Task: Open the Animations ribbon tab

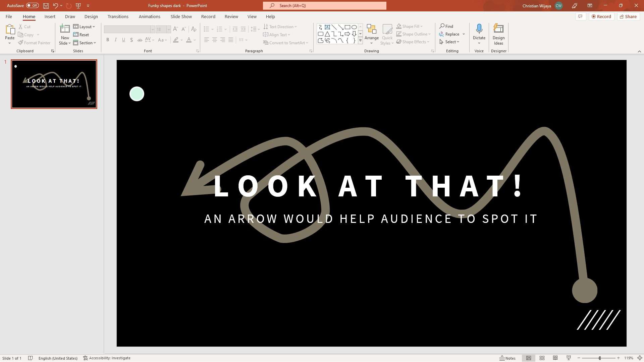Action: tap(150, 16)
